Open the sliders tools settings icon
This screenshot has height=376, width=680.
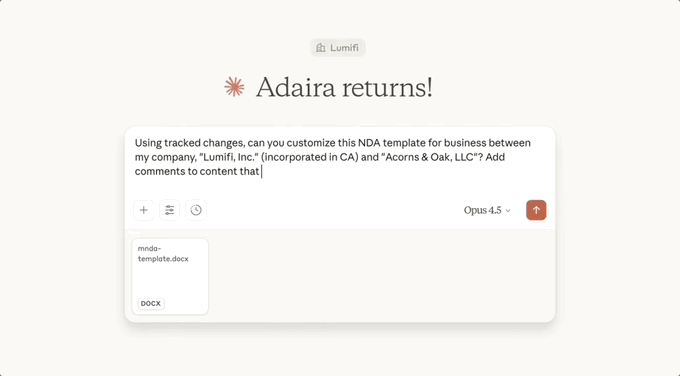(x=170, y=210)
